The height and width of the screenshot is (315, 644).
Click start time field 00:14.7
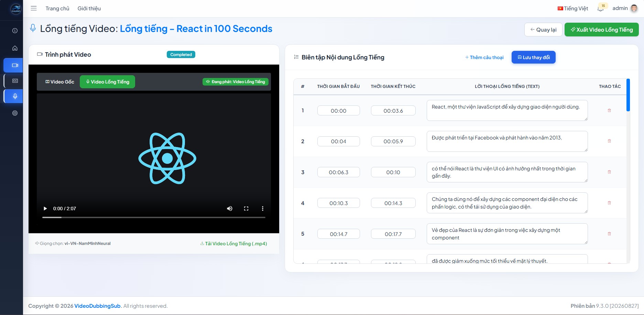[339, 234]
